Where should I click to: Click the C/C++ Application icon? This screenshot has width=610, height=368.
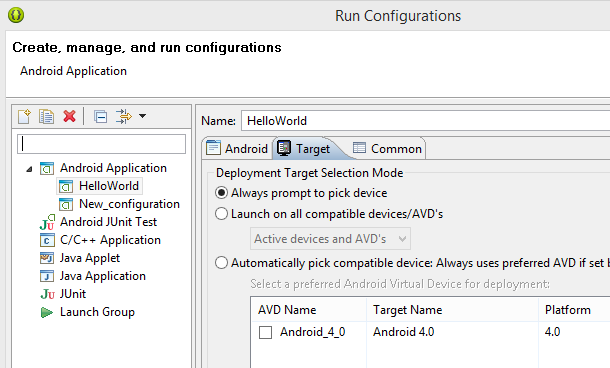pos(47,240)
